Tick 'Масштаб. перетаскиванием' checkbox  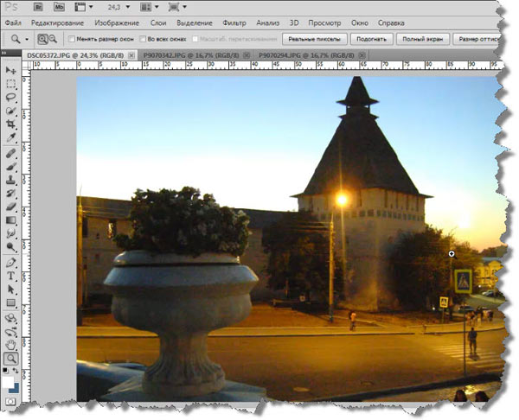195,39
